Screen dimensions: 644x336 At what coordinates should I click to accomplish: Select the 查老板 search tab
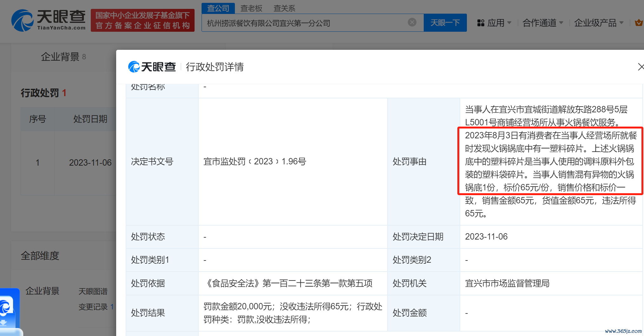coord(251,8)
